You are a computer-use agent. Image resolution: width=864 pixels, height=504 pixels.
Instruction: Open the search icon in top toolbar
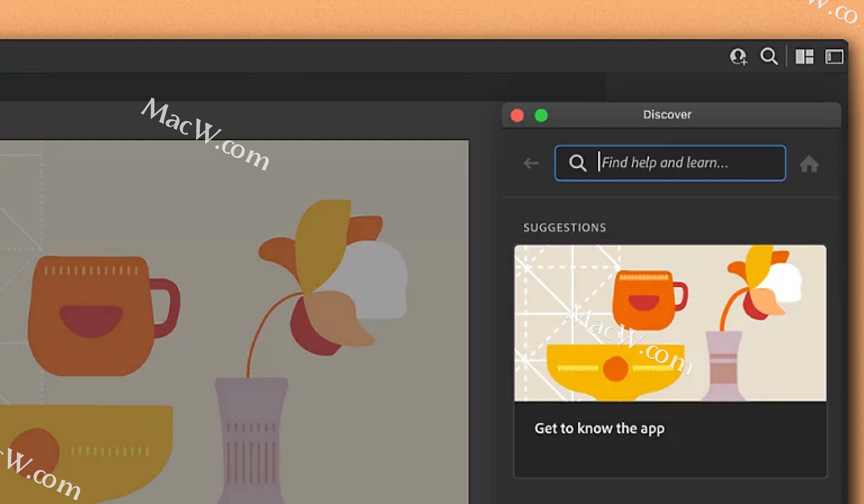769,57
